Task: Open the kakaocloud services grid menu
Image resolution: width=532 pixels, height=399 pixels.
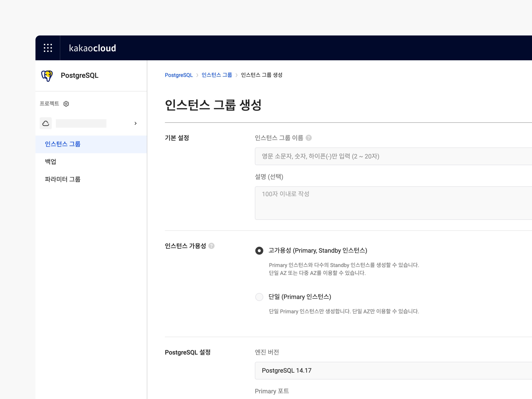Action: coord(48,48)
